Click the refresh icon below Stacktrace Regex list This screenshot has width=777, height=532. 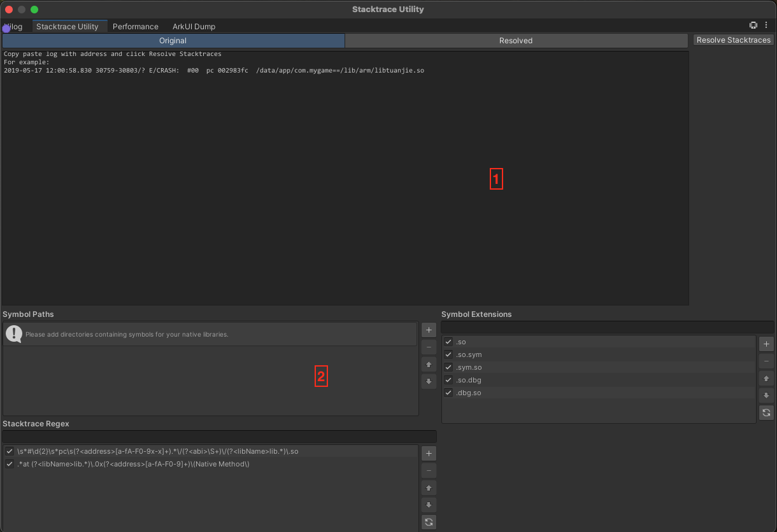[x=428, y=521]
